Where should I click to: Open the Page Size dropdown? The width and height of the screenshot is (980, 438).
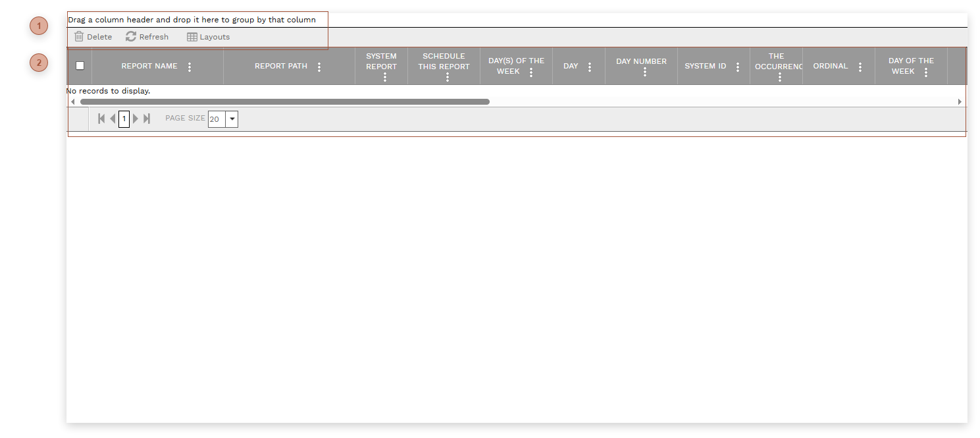pyautogui.click(x=232, y=119)
